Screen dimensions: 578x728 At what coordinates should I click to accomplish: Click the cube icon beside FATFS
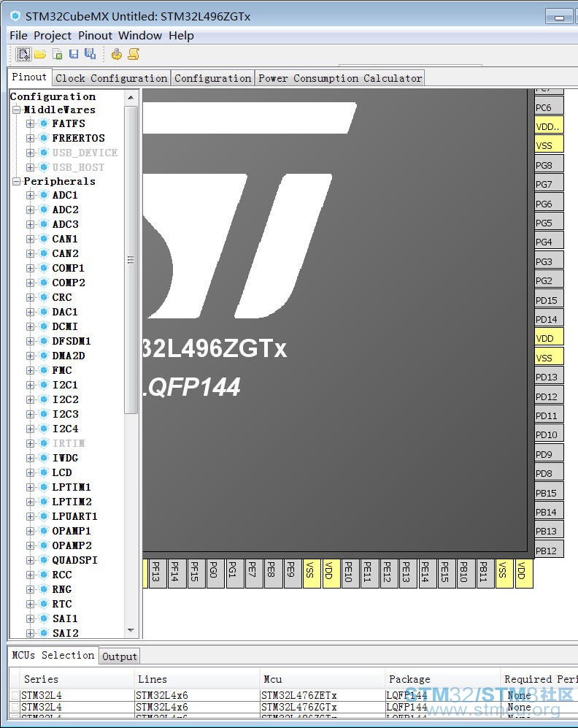[x=44, y=123]
